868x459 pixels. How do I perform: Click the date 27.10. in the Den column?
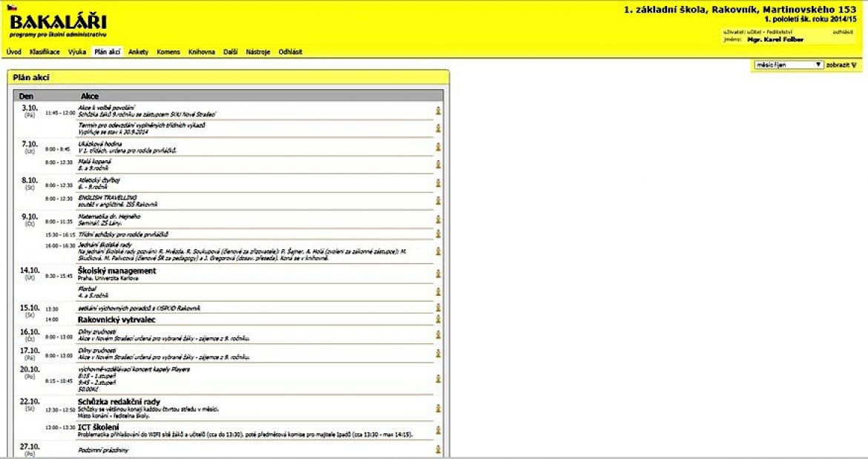point(30,447)
